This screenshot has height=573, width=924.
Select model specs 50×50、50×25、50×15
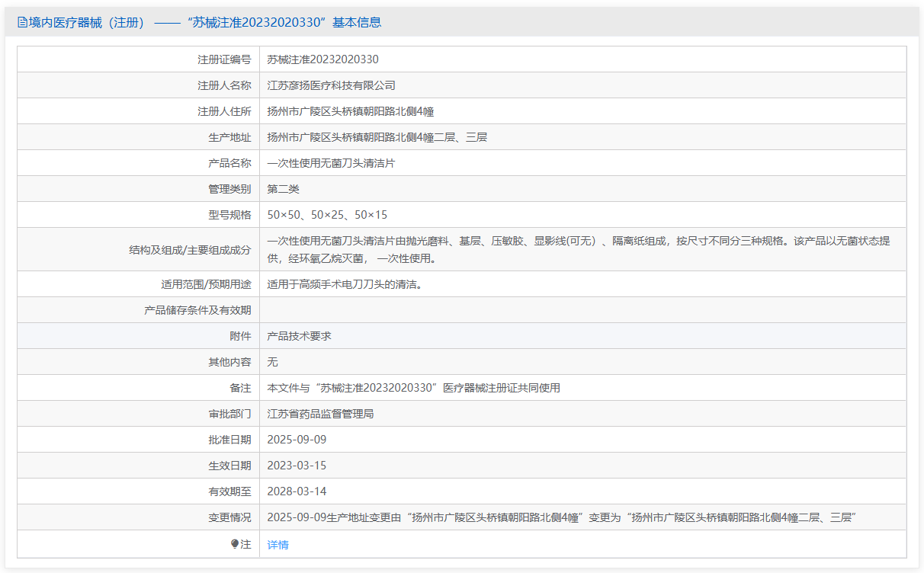tap(327, 215)
